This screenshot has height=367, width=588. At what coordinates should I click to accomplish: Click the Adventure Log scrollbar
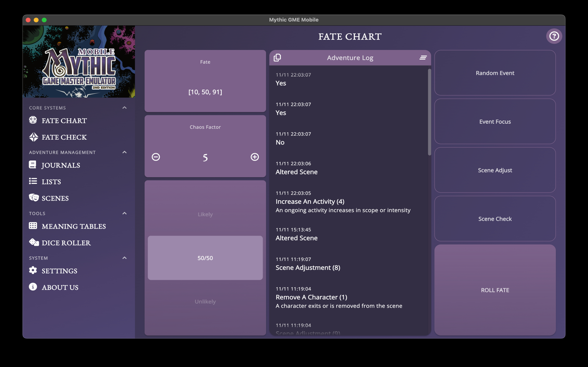(x=429, y=112)
